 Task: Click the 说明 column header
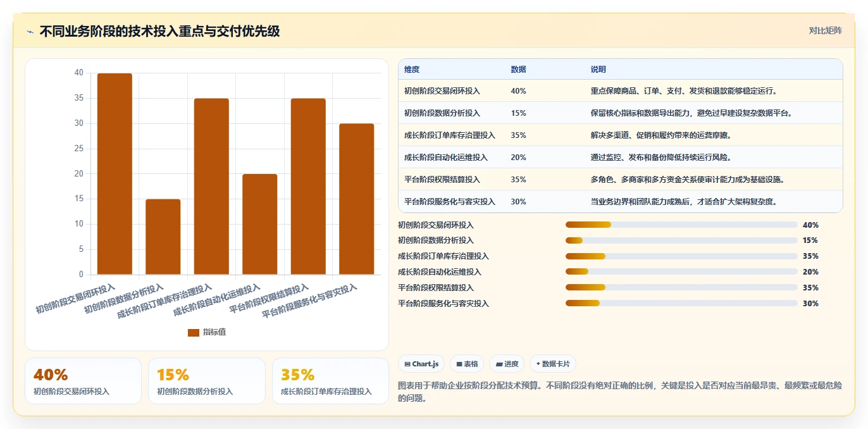coord(598,70)
